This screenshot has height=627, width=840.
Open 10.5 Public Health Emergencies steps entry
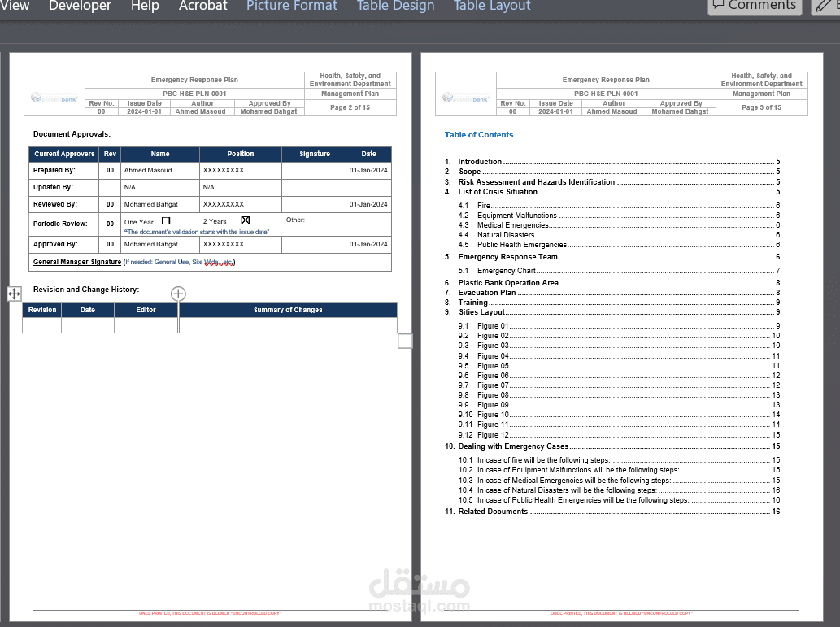[619, 500]
